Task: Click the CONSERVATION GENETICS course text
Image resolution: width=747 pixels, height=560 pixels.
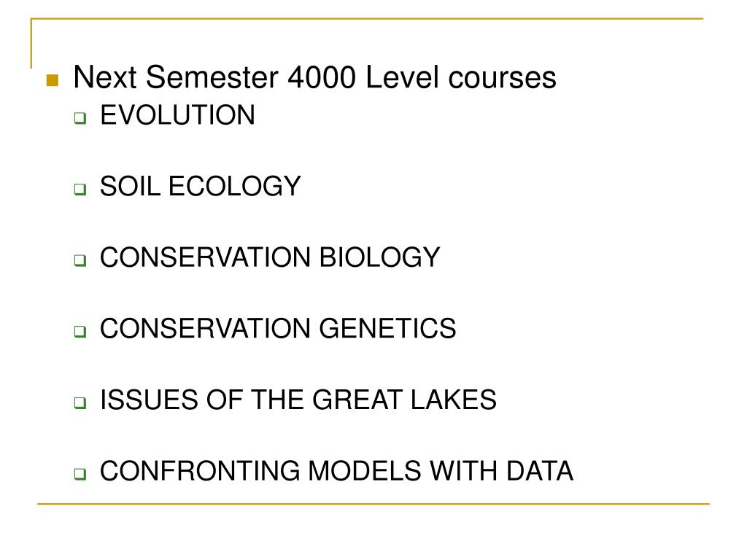Action: coord(278,329)
